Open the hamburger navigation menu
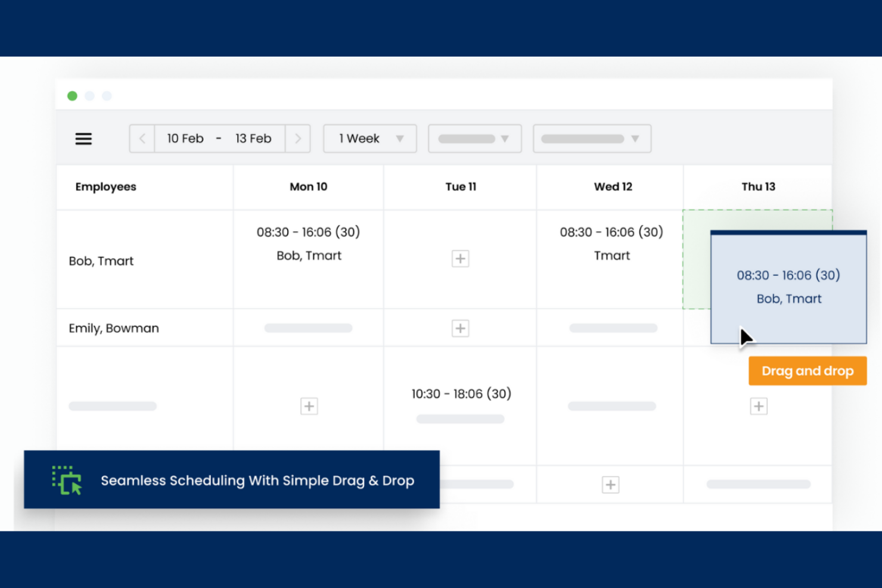The width and height of the screenshot is (882, 588). point(83,138)
